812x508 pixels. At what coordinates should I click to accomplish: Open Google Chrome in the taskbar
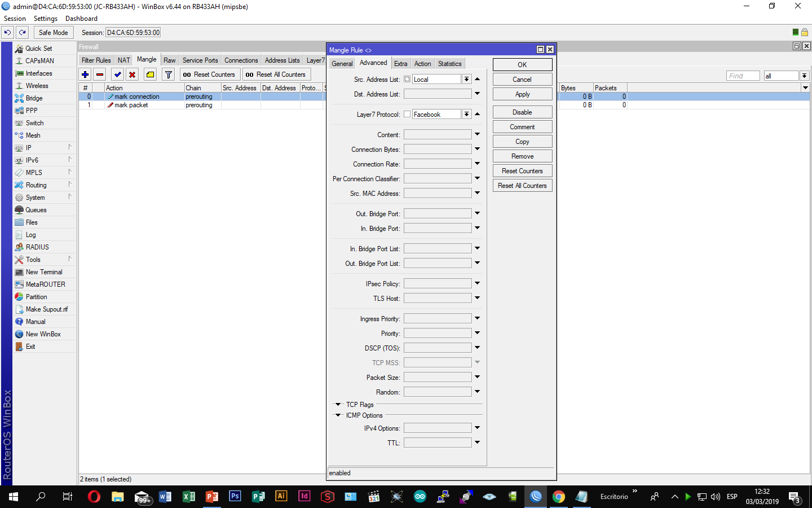click(x=558, y=497)
